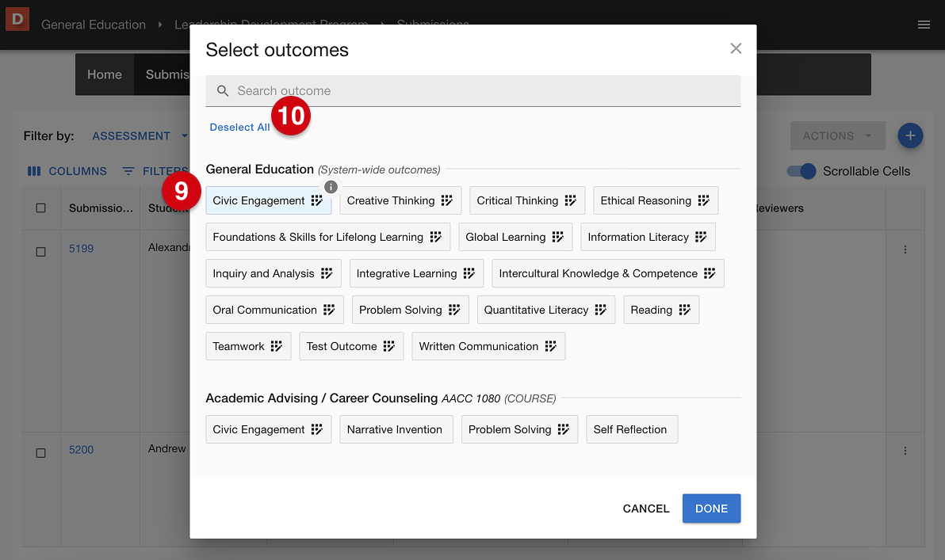This screenshot has width=945, height=560.
Task: Expand the Assessment filter dropdown
Action: pyautogui.click(x=140, y=136)
